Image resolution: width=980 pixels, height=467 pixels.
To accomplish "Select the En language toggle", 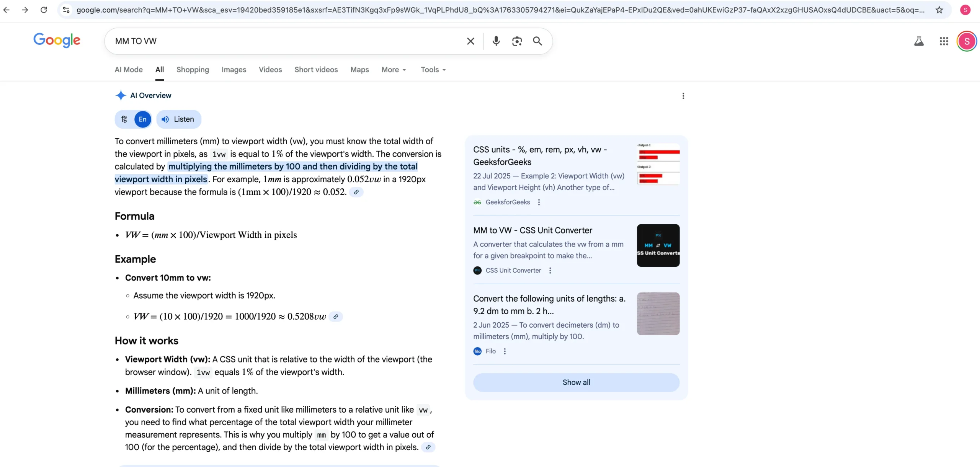I will pyautogui.click(x=142, y=119).
